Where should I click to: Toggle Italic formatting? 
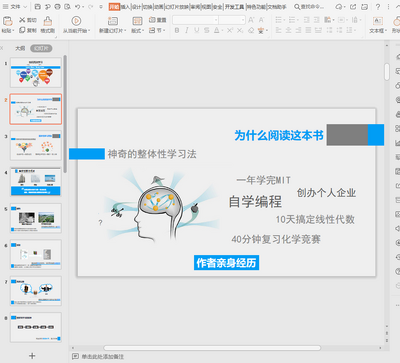(x=187, y=30)
